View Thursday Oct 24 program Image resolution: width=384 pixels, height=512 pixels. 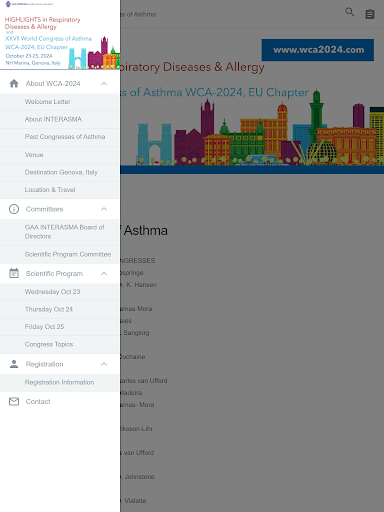pos(60,309)
